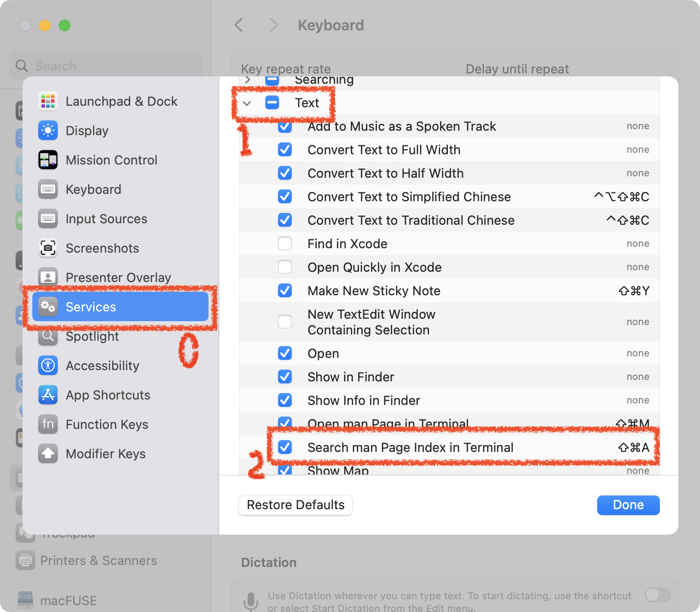700x612 pixels.
Task: Expand the Searching services group
Action: (248, 80)
